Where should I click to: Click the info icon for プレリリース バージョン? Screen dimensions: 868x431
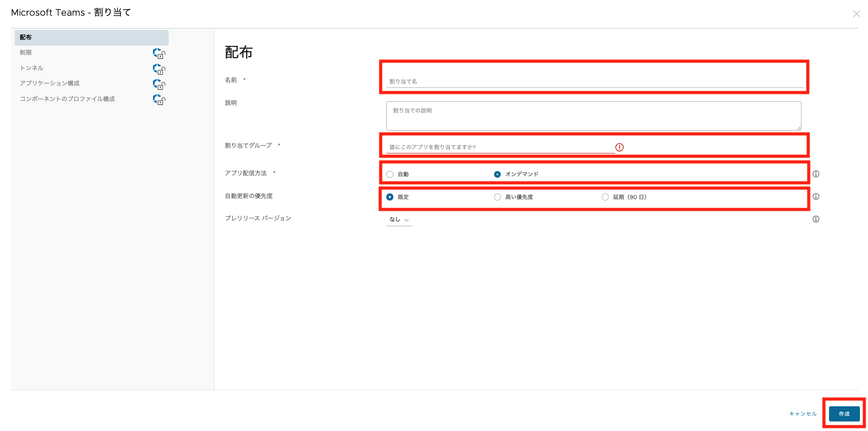pyautogui.click(x=816, y=219)
